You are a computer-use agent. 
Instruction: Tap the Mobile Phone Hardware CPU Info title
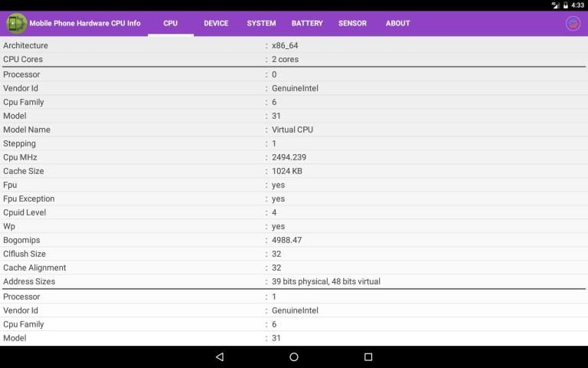point(85,23)
